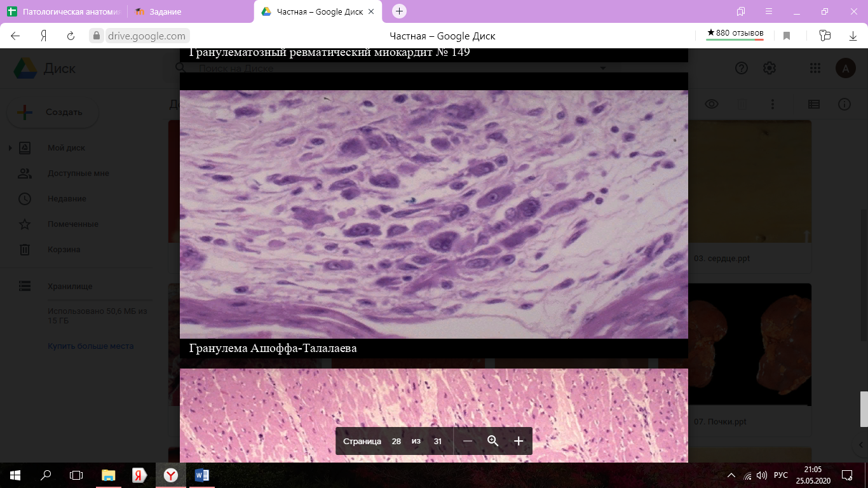Reload the page with the refresh icon

click(x=71, y=36)
